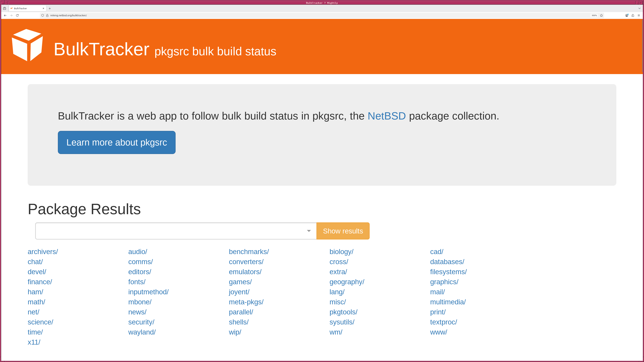Close the BulkTracker tab
Viewport: 644px width, 362px height.
(43, 9)
